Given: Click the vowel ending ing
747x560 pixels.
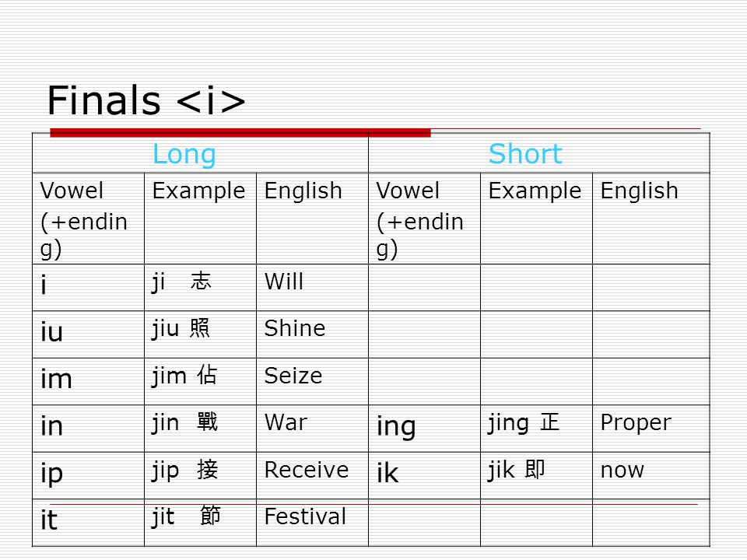Looking at the screenshot, I should click(396, 426).
